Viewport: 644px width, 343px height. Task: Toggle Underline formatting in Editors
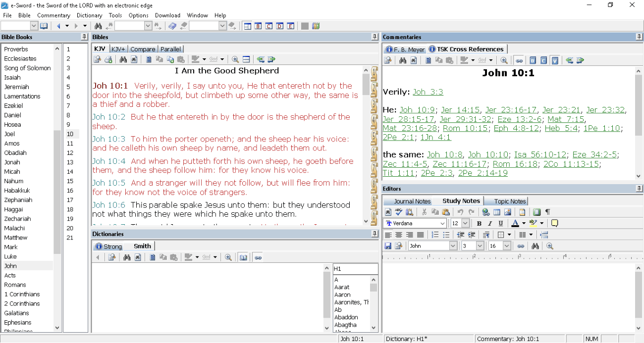pyautogui.click(x=501, y=223)
